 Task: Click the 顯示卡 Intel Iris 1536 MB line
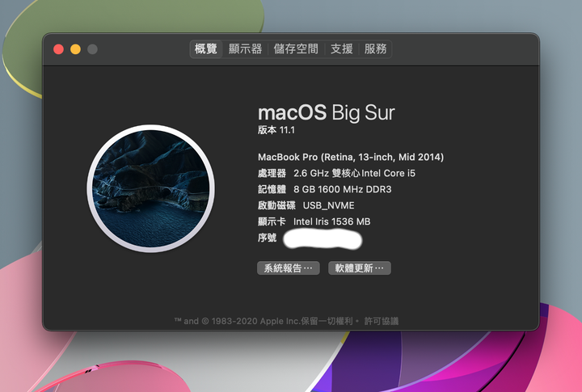coord(314,221)
